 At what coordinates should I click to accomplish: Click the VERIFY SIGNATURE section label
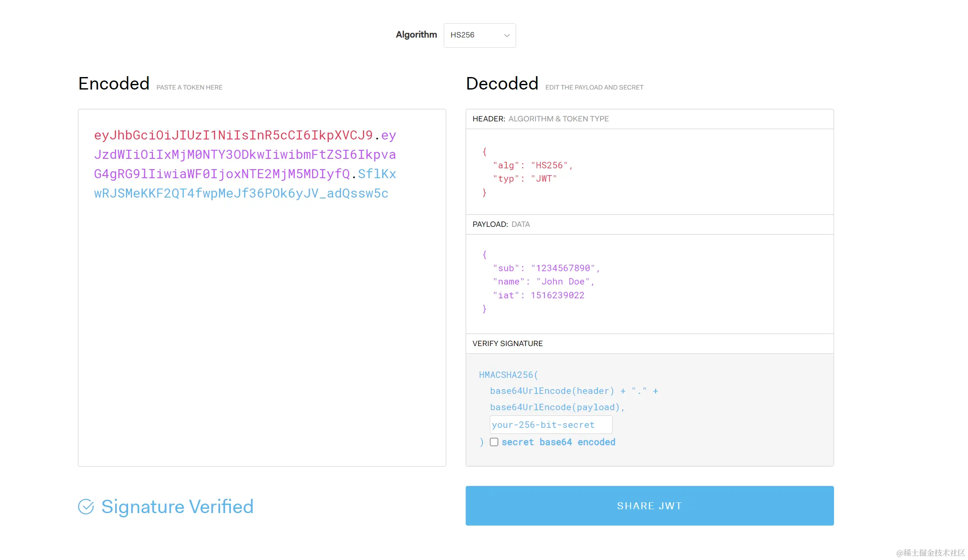coord(507,343)
